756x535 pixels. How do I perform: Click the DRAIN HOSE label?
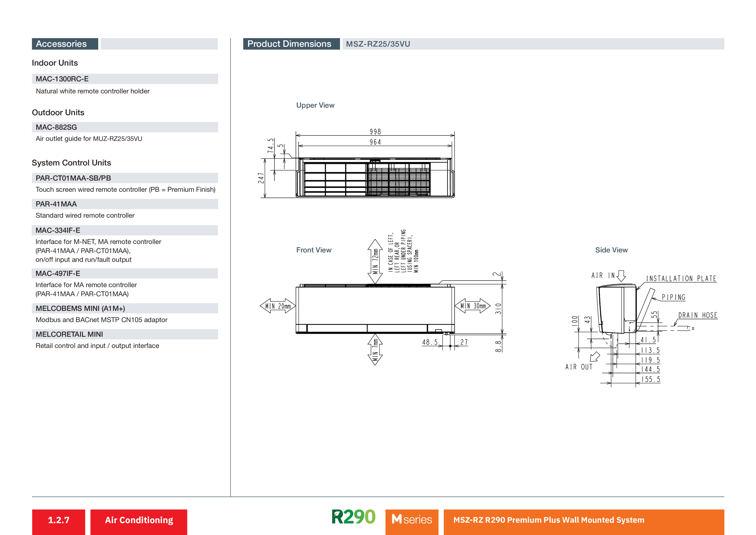tap(698, 315)
